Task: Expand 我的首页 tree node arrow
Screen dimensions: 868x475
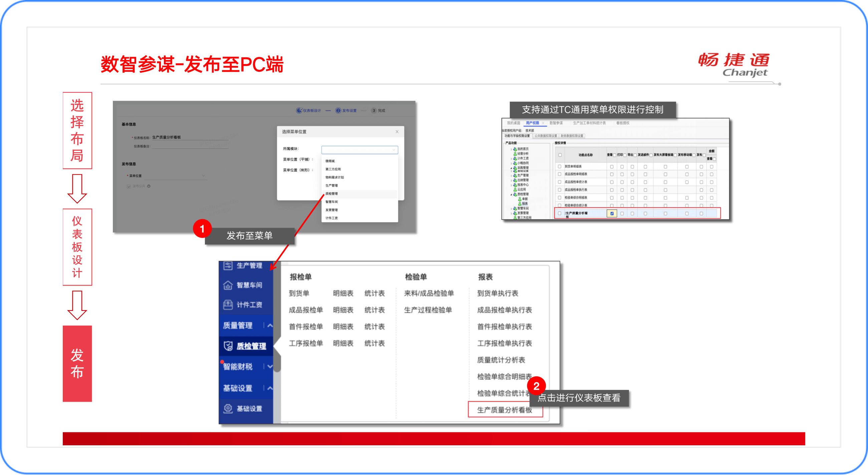Action: click(511, 149)
